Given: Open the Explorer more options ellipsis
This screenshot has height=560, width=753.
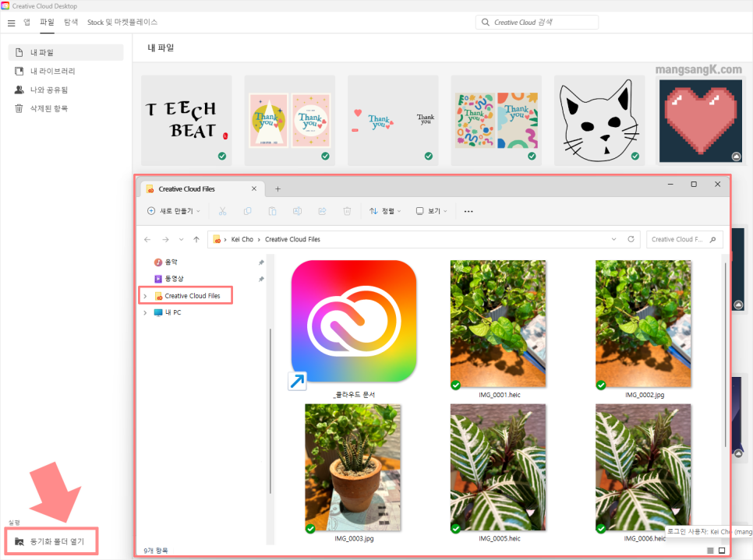Looking at the screenshot, I should click(x=468, y=211).
